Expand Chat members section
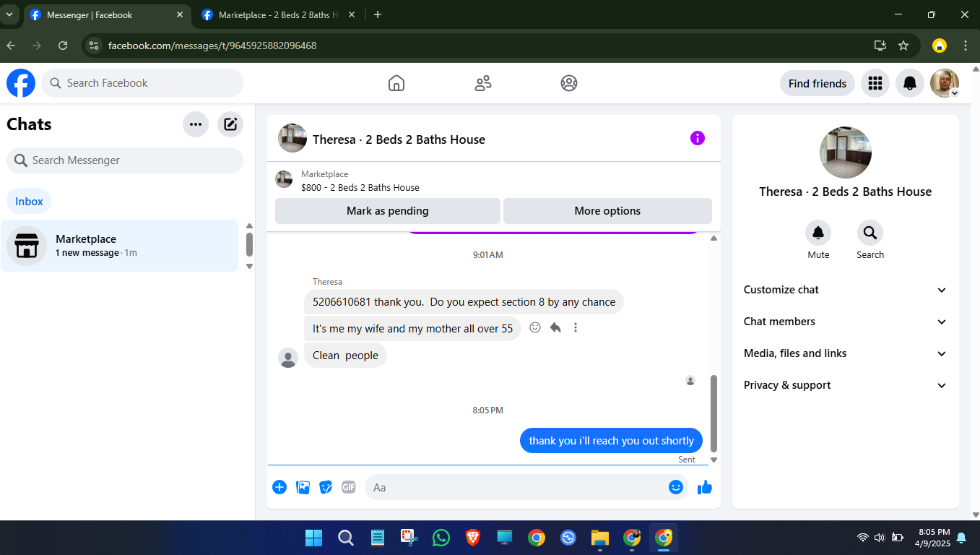The height and width of the screenshot is (555, 980). pos(845,322)
